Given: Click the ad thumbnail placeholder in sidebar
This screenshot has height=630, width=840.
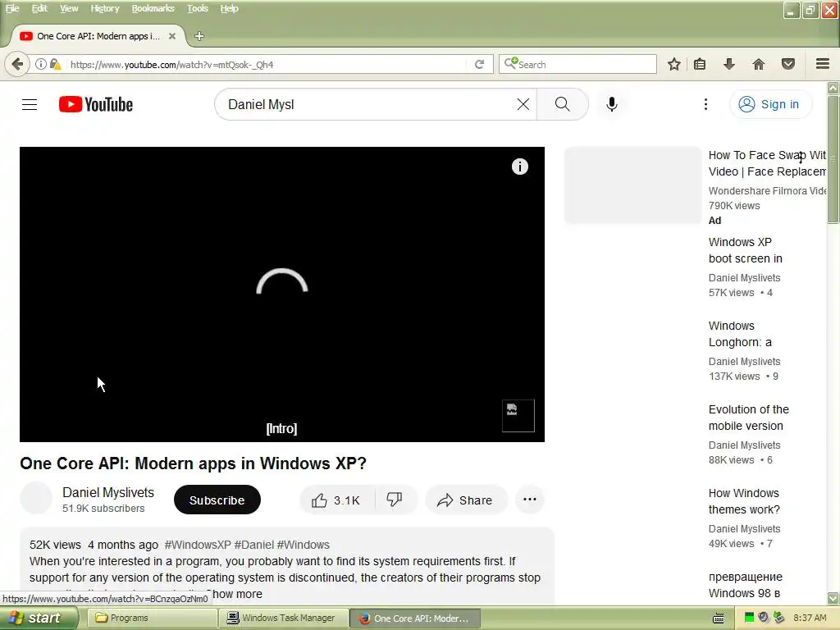Looking at the screenshot, I should point(632,185).
